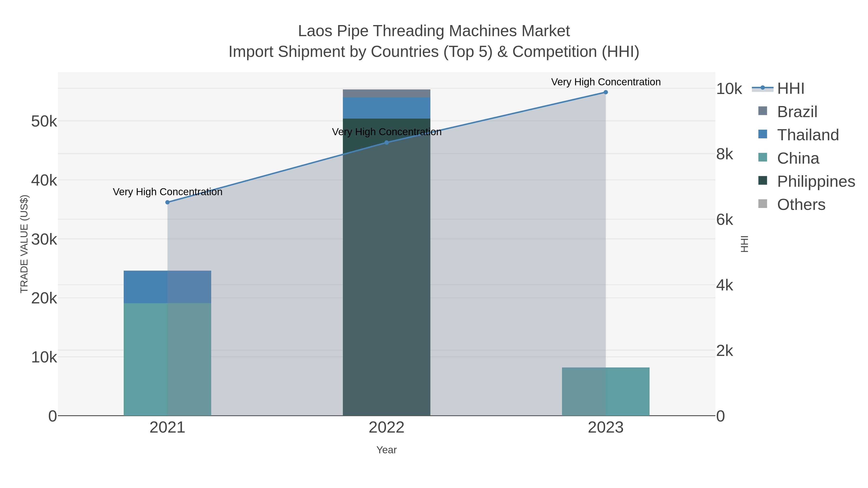The height and width of the screenshot is (488, 868).
Task: Click the vertical 'HHI' right axis title
Action: pyautogui.click(x=744, y=244)
